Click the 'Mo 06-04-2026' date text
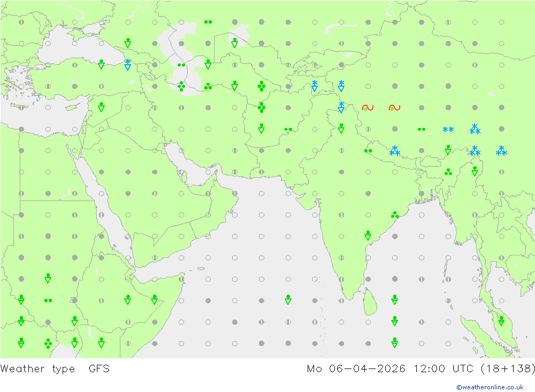Image resolution: width=535 pixels, height=392 pixels. [356, 369]
